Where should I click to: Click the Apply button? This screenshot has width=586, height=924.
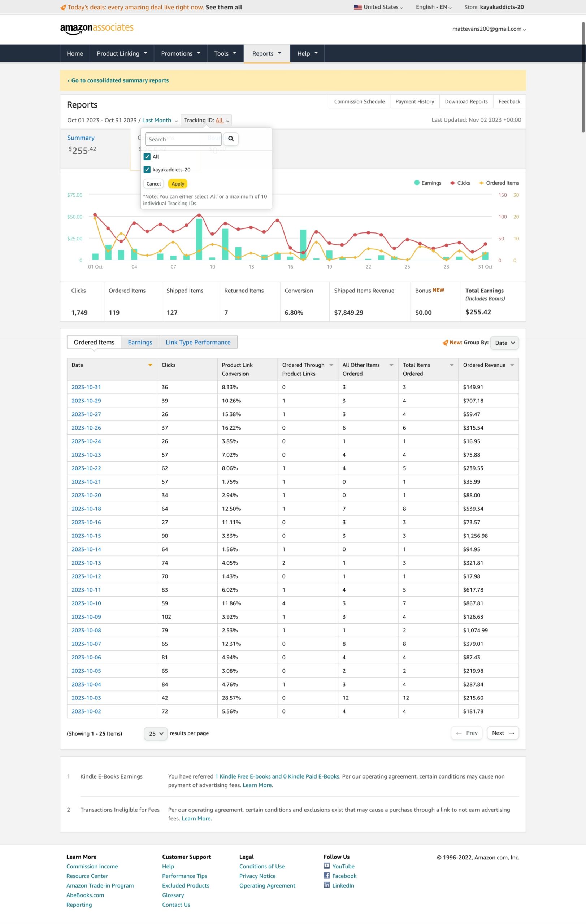tap(178, 184)
